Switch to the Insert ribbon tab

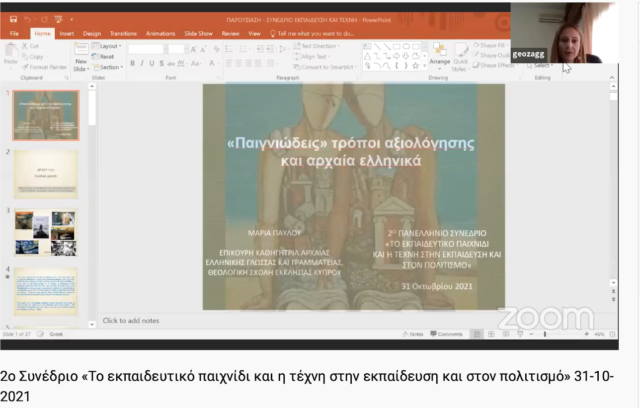click(x=66, y=33)
